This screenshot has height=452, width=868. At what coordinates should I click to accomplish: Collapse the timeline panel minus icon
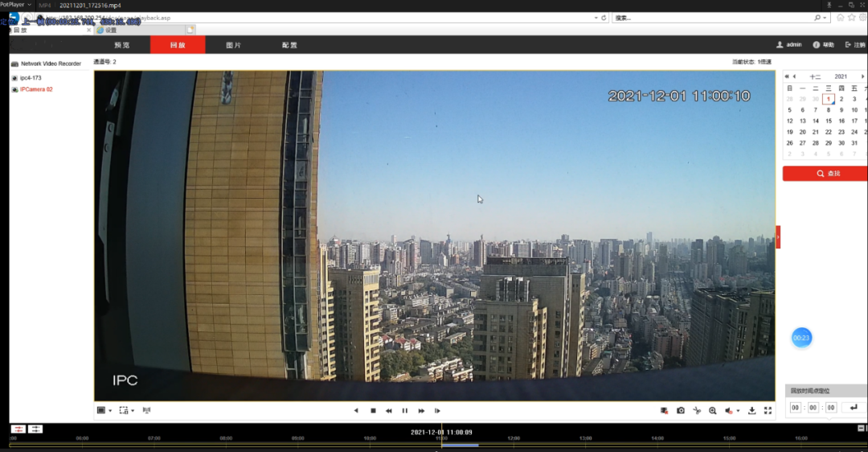pos(861,428)
